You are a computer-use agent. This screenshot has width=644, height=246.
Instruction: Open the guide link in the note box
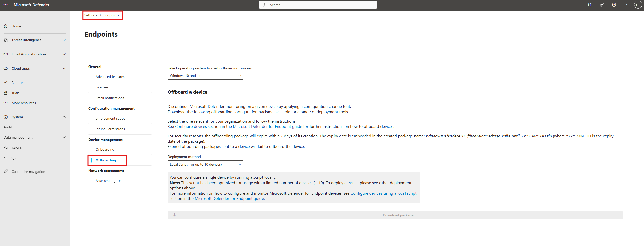(229, 198)
